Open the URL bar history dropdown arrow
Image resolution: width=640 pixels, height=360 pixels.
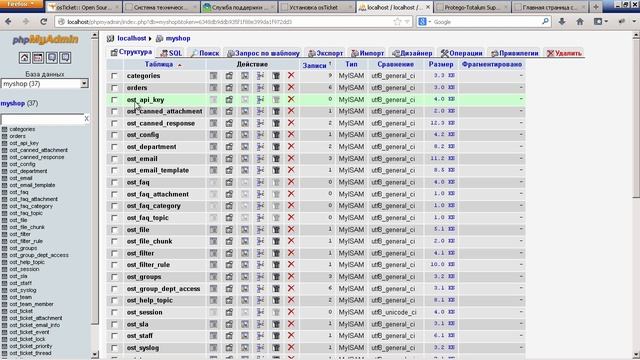tap(407, 22)
